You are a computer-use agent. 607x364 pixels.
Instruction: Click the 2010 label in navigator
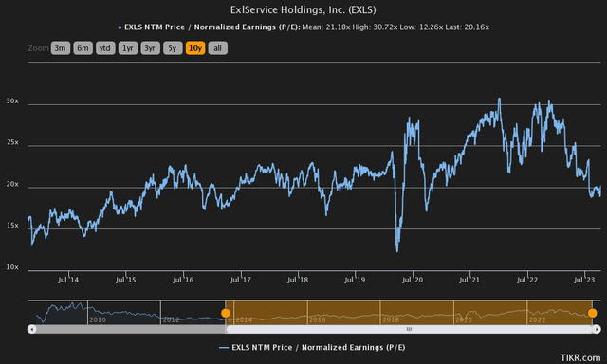[x=98, y=319]
